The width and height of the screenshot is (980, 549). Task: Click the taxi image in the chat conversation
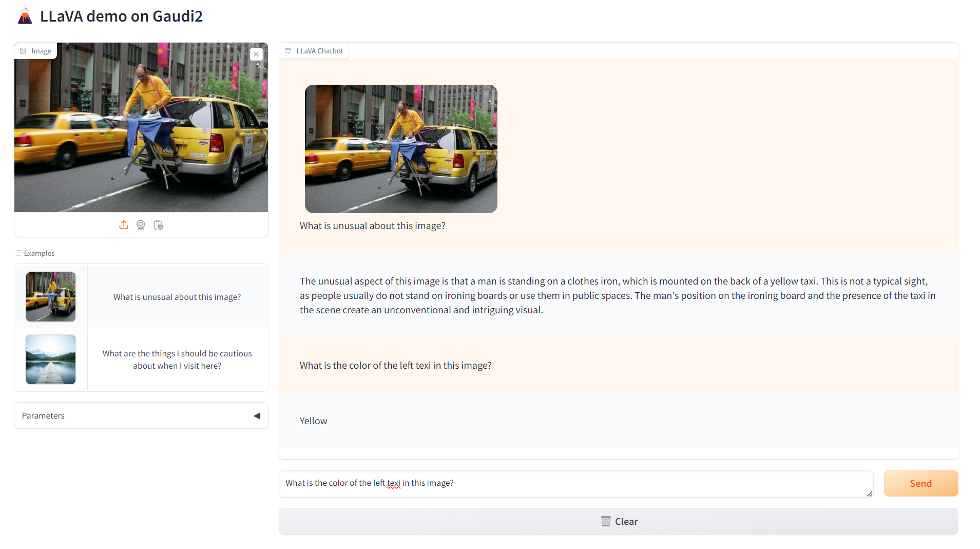[401, 149]
